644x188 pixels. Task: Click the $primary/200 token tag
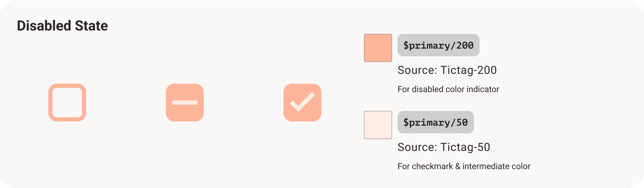coord(439,45)
